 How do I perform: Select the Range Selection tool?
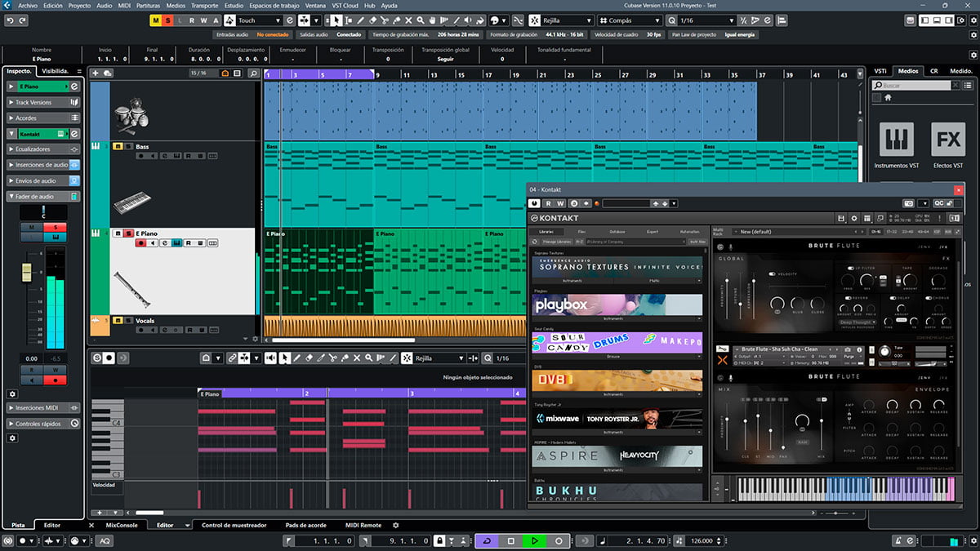tap(349, 20)
